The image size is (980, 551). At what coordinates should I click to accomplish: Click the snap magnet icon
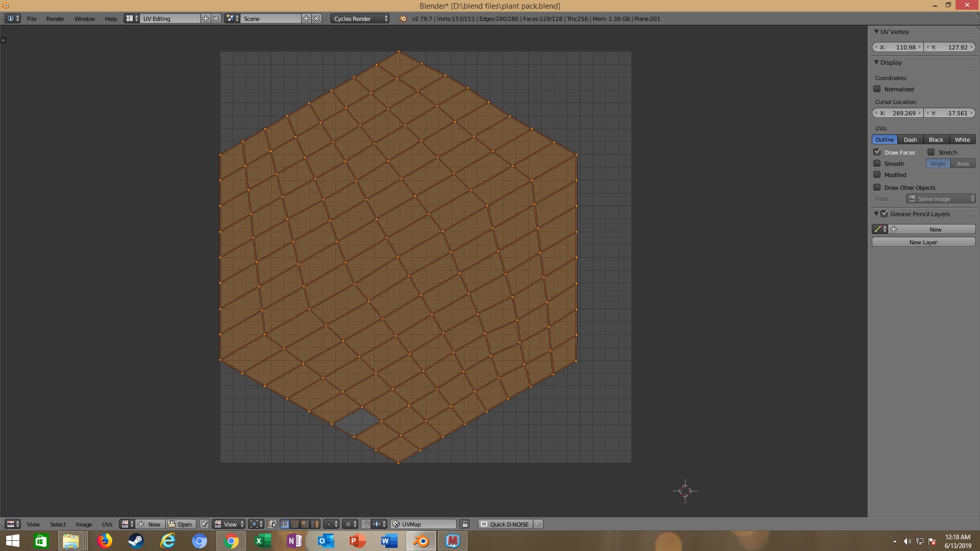[x=365, y=524]
